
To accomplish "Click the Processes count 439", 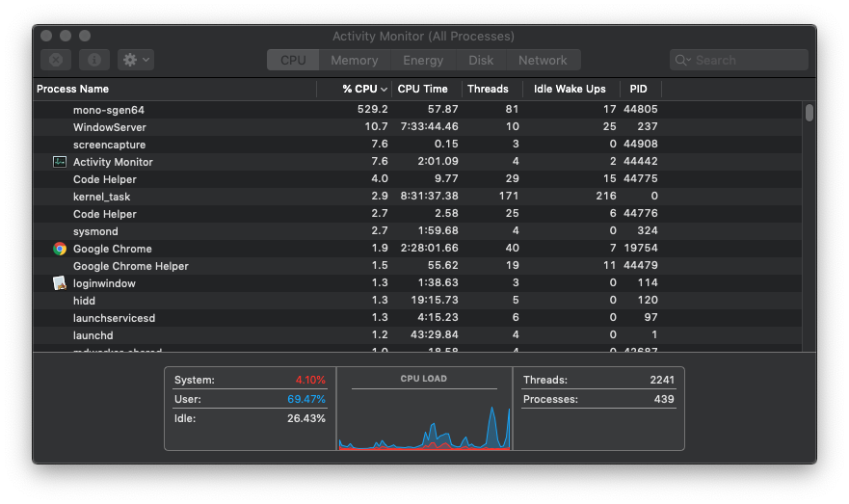I will point(664,400).
